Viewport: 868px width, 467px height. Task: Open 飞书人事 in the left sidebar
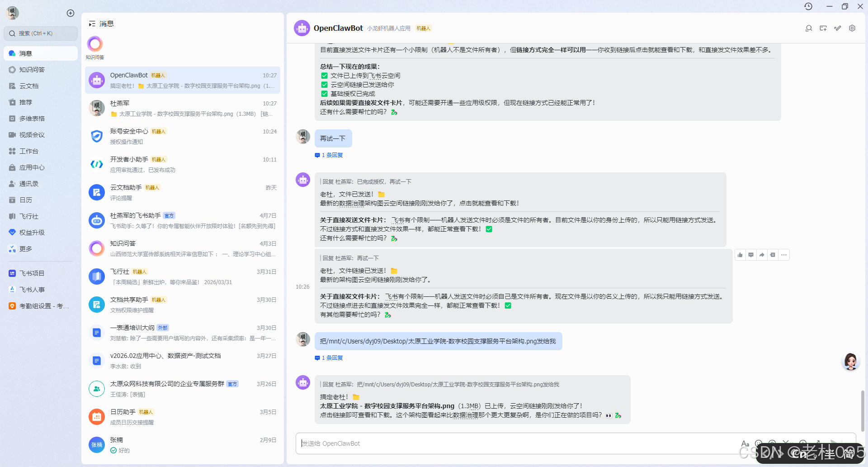41,290
